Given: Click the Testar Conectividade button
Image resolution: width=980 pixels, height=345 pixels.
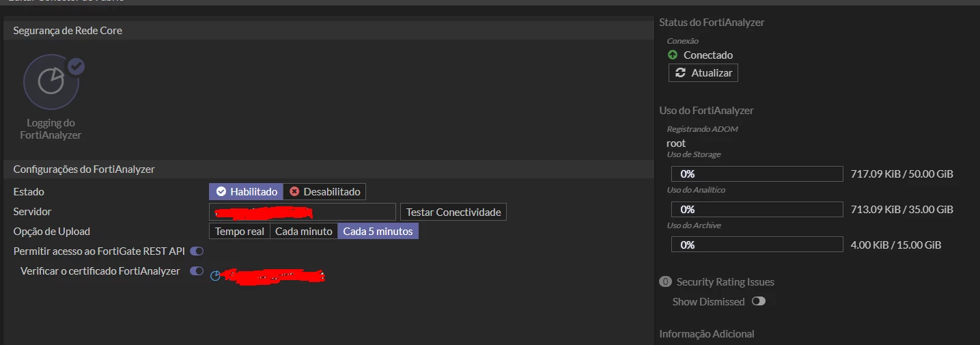Looking at the screenshot, I should click(x=453, y=212).
